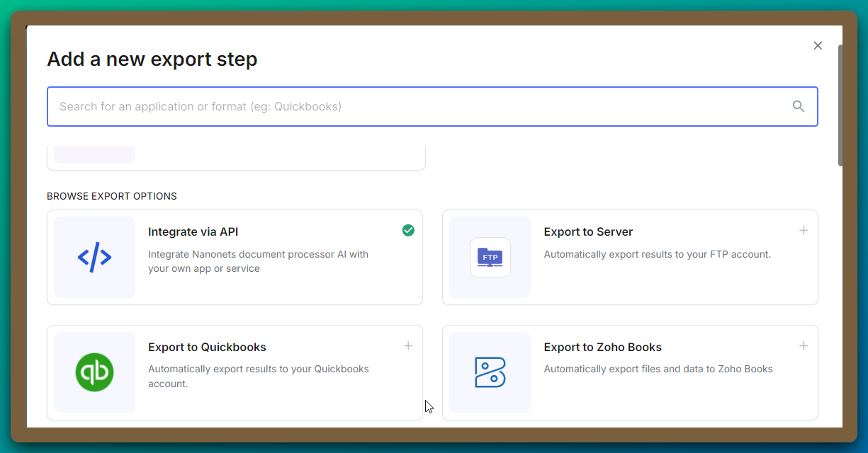Screen dimensions: 868x453
Task: Deselect the green checkmark on Integrate via API
Action: (408, 230)
